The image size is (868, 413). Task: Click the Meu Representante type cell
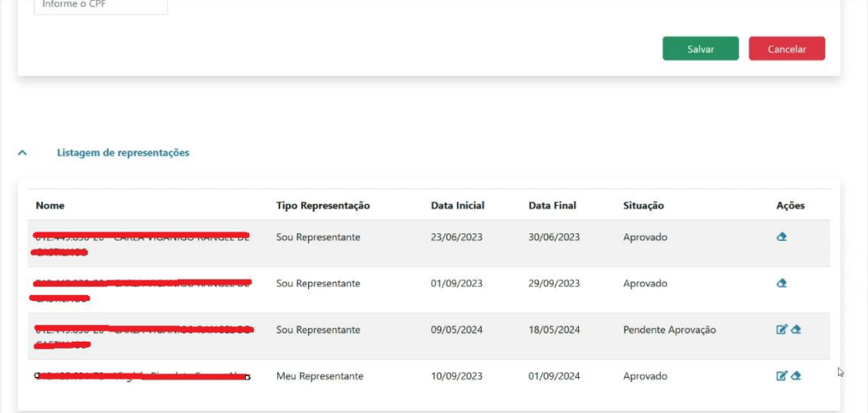click(320, 376)
